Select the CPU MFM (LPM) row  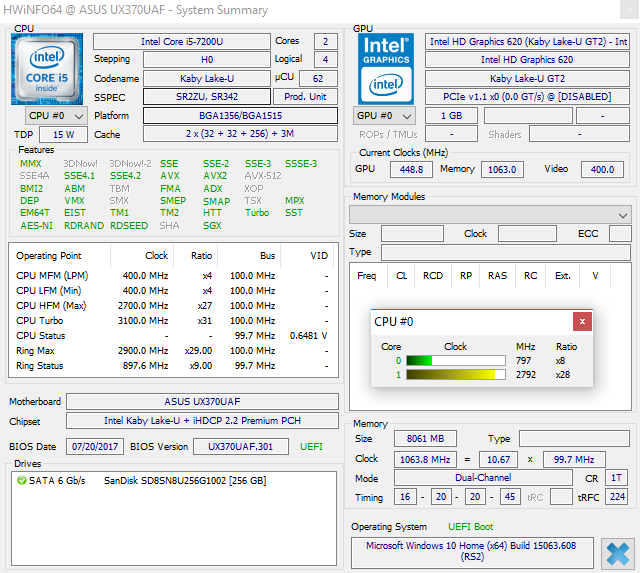[172, 276]
